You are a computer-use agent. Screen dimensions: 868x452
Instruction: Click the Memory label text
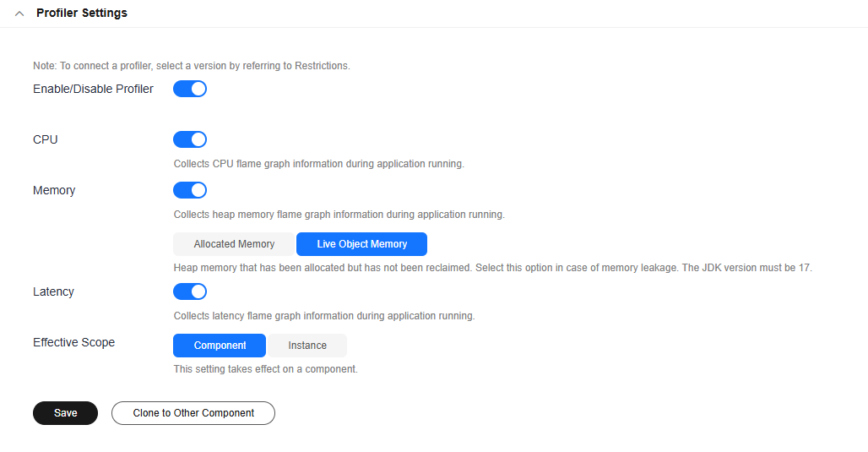(54, 190)
